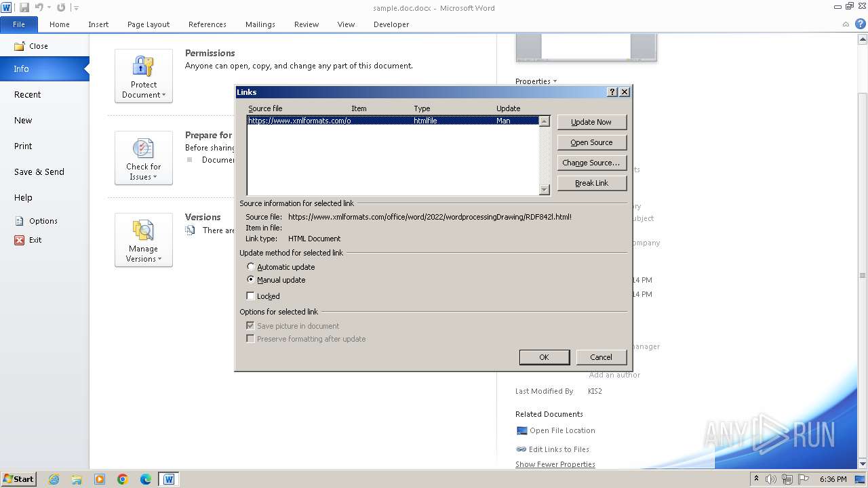Viewport: 868px width, 488px height.
Task: Switch to the Home tab
Action: coord(60,24)
